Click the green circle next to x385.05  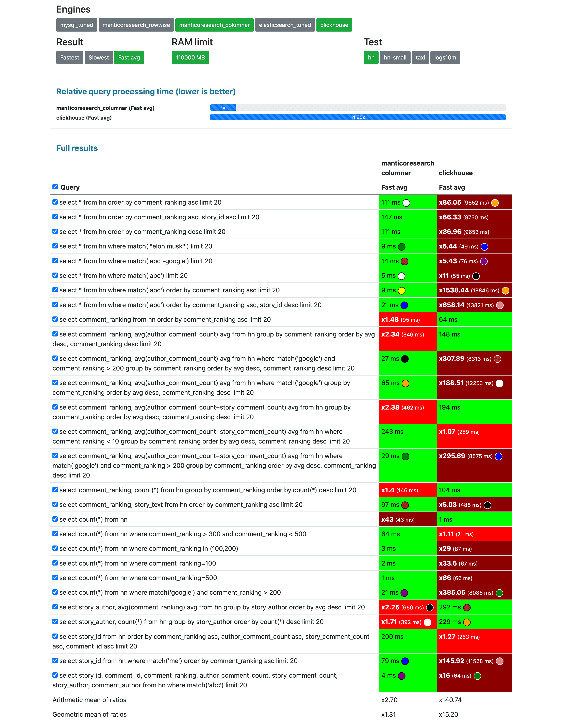click(499, 593)
